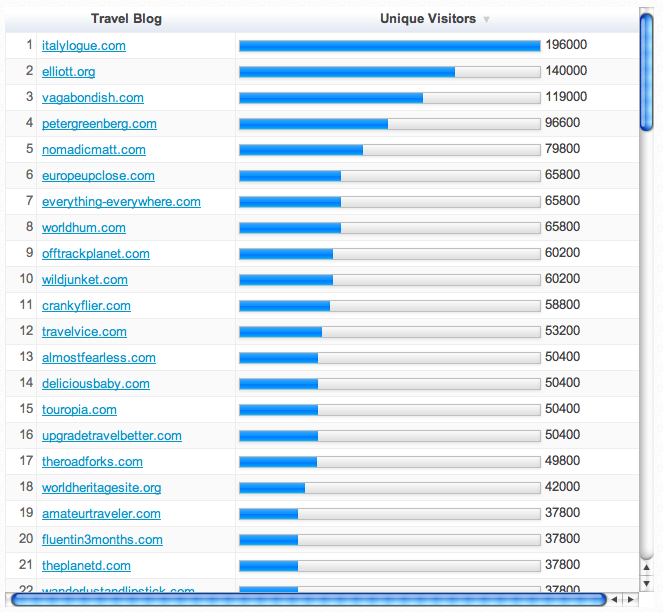Click the visitors bar for italylogue.com
This screenshot has height=612, width=663.
tap(390, 46)
